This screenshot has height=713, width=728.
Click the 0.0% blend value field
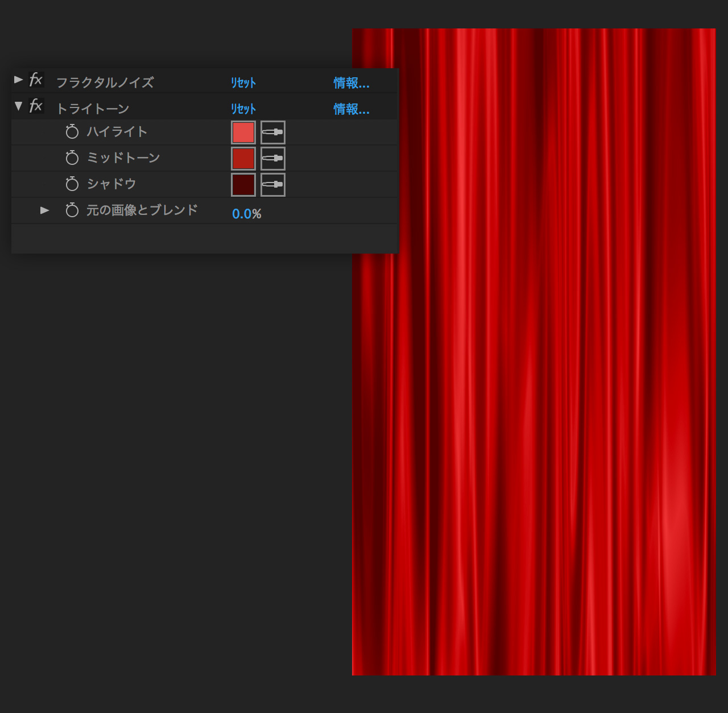tap(246, 214)
